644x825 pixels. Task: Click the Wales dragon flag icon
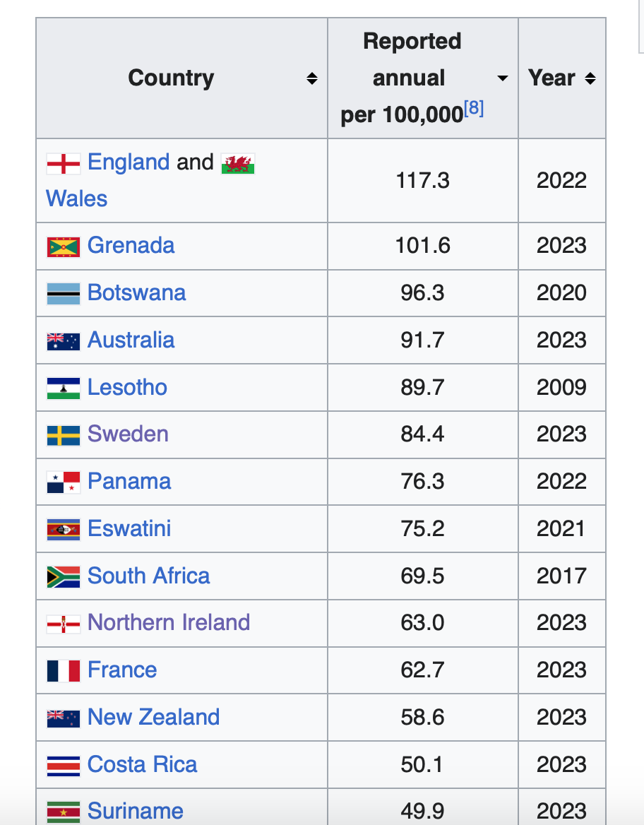[238, 164]
